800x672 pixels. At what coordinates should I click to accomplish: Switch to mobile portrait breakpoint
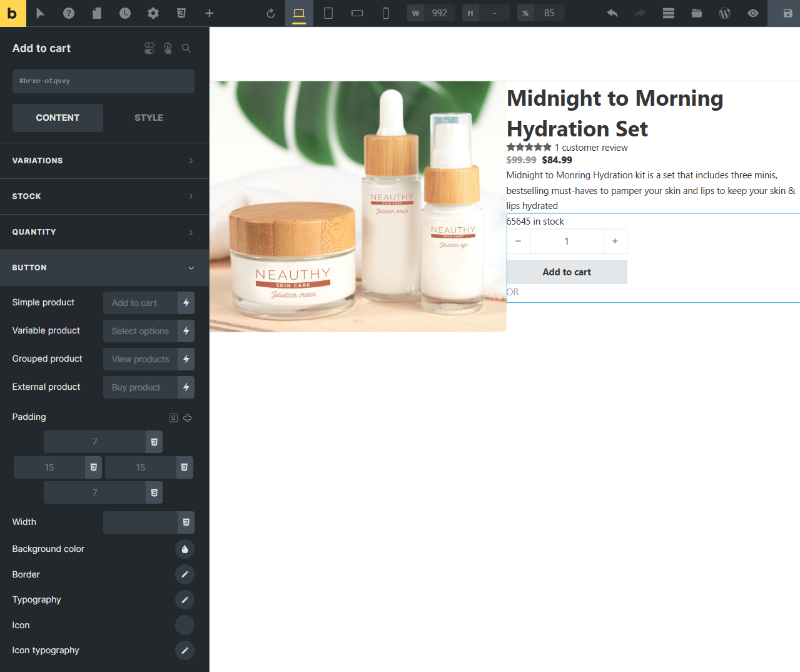click(x=386, y=13)
